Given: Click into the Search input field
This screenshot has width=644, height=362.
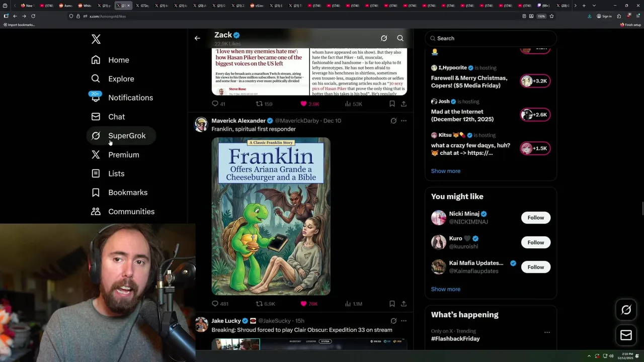Looking at the screenshot, I should pyautogui.click(x=491, y=38).
